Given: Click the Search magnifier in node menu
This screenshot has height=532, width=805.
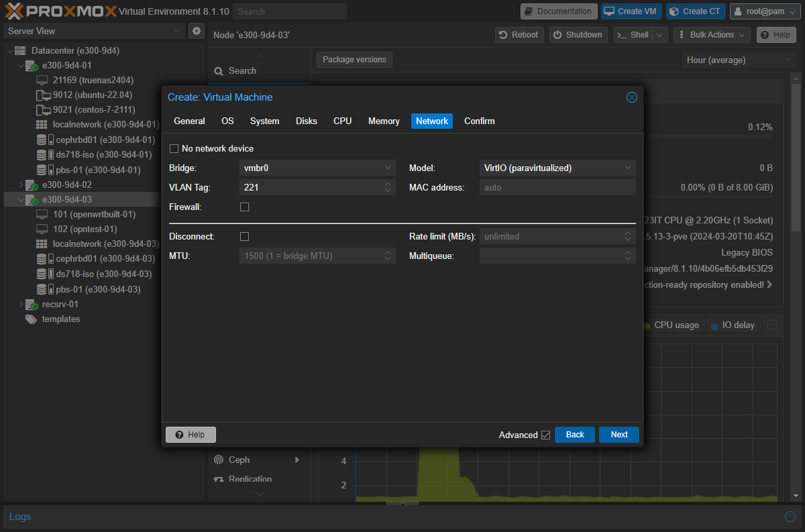Looking at the screenshot, I should coord(219,71).
